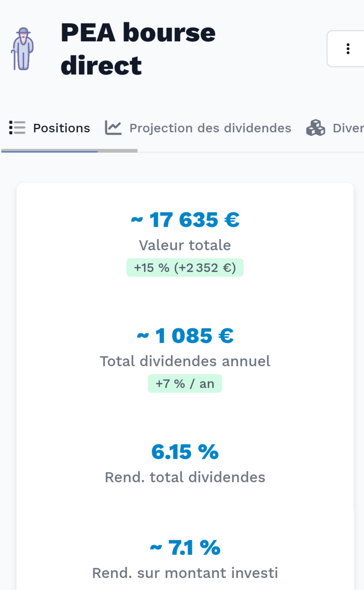This screenshot has height=590, width=364.
Task: Click the +7 % / an growth badge
Action: click(x=185, y=384)
